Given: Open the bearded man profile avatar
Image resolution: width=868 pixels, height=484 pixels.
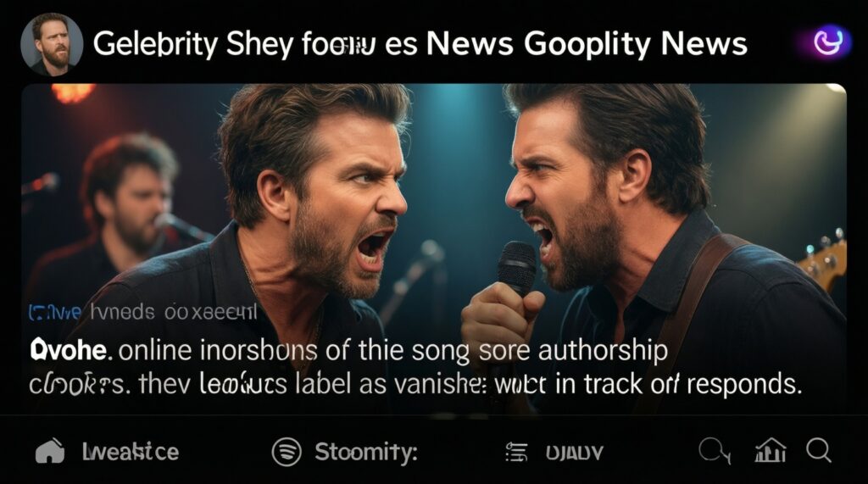Looking at the screenshot, I should point(52,44).
